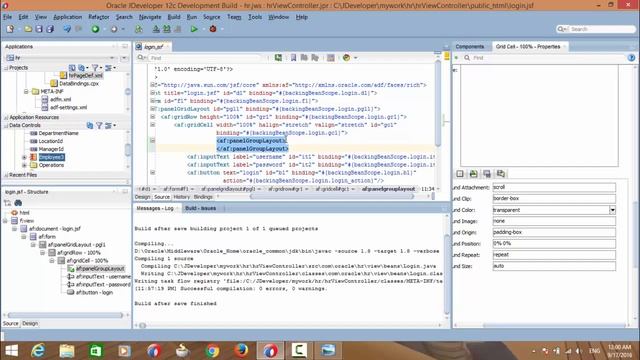Click the editor bookmark toggle icon

coord(293,58)
